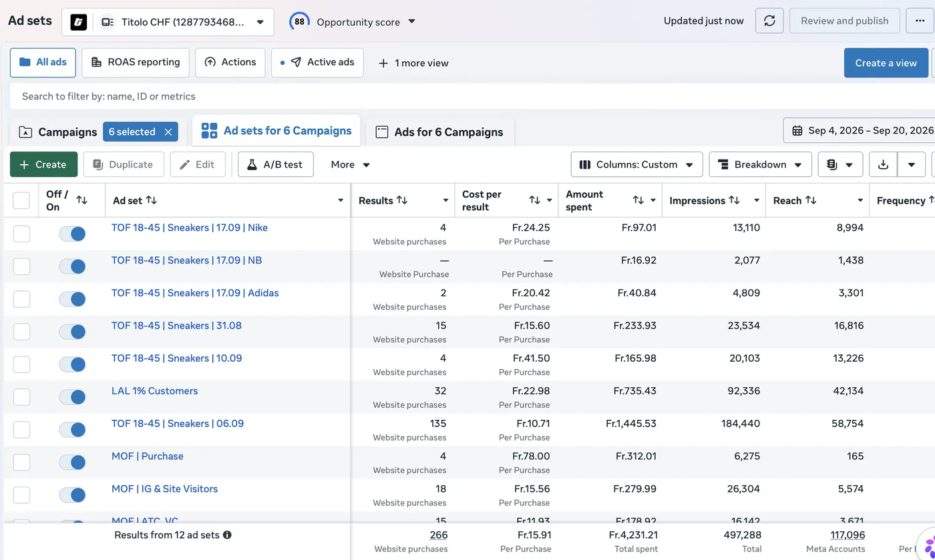Open the LAL 1% Customers ad set link
Viewport: 935px width, 560px height.
[x=154, y=391]
